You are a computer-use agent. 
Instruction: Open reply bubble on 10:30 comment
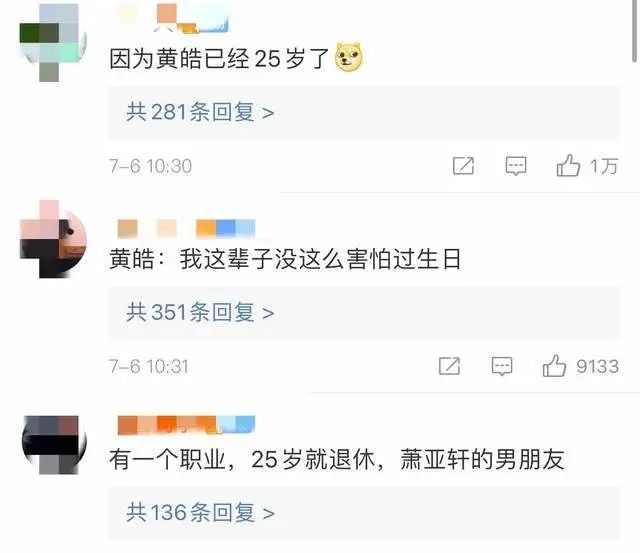pyautogui.click(x=516, y=166)
